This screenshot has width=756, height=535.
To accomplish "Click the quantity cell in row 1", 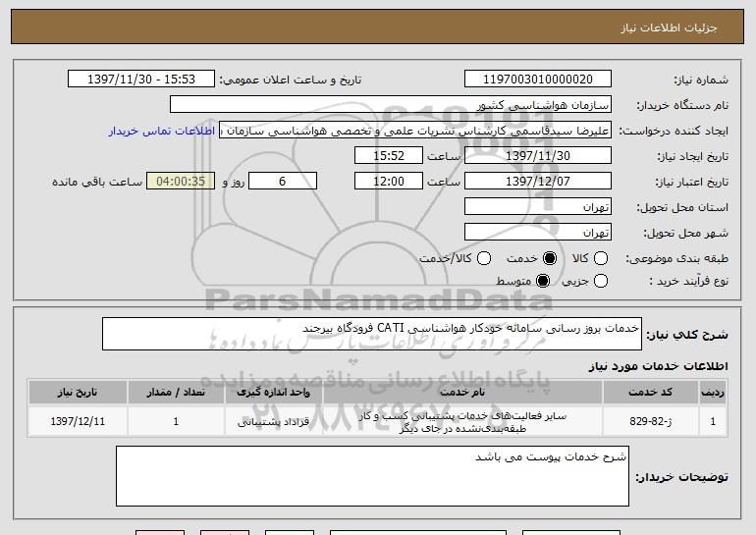I will 176,421.
